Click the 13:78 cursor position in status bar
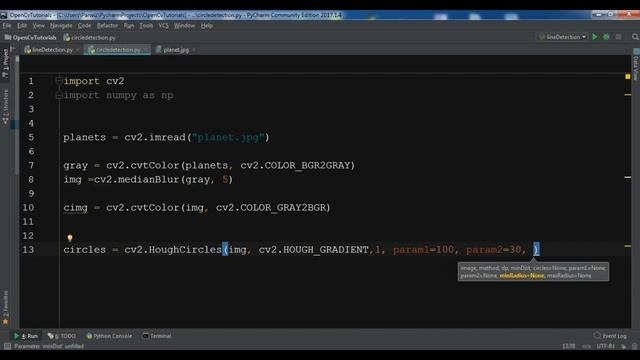This screenshot has height=360, width=640. click(569, 346)
